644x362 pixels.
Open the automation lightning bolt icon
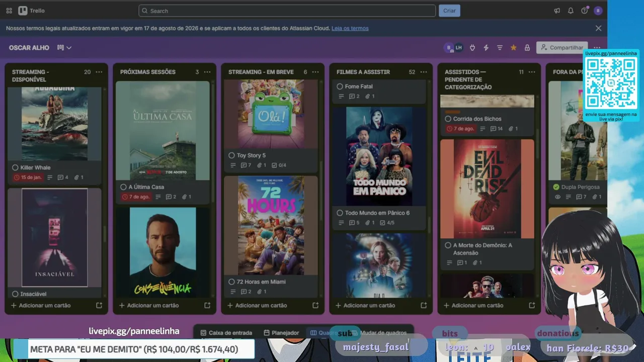click(x=486, y=48)
